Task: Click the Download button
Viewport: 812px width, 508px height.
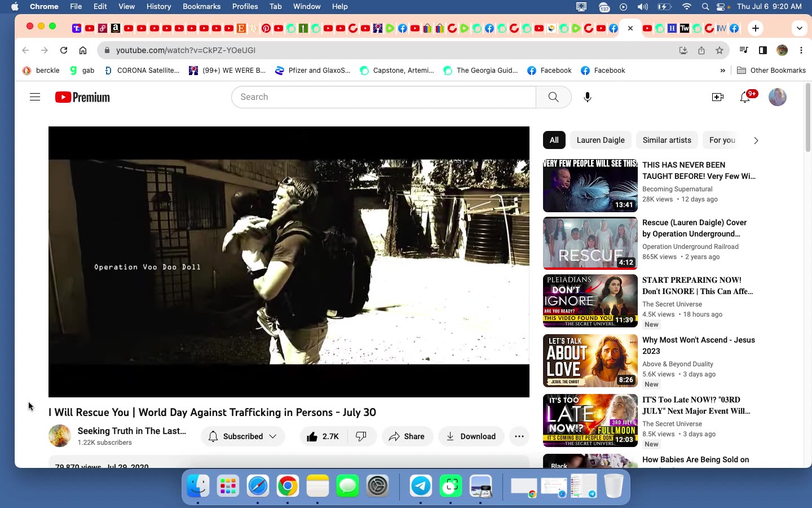Action: pos(471,436)
